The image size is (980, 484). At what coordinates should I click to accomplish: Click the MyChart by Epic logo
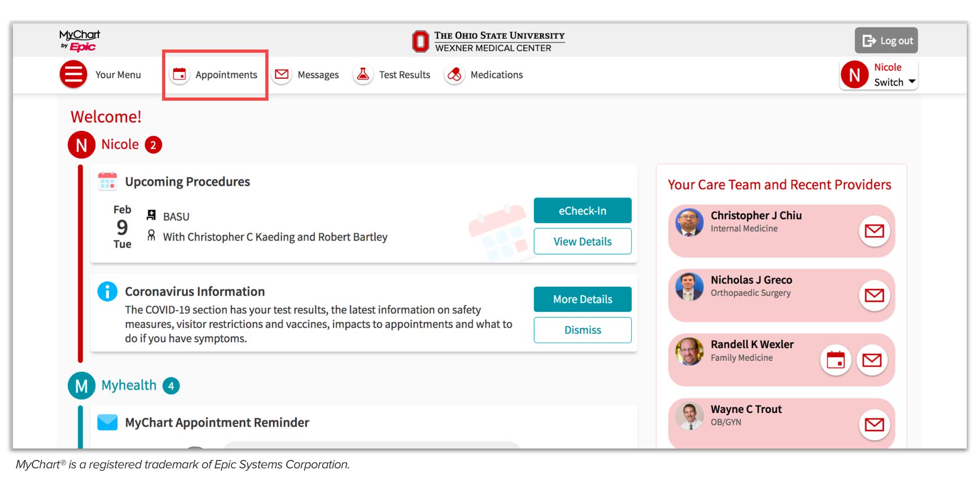(x=79, y=40)
